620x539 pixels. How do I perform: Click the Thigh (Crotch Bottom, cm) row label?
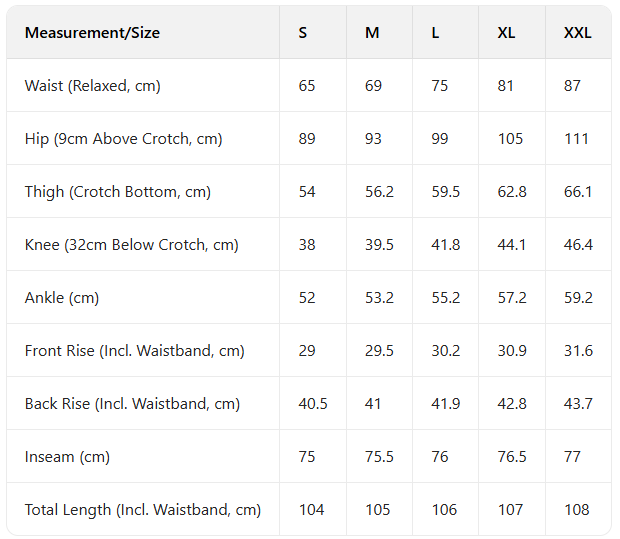[x=118, y=192]
